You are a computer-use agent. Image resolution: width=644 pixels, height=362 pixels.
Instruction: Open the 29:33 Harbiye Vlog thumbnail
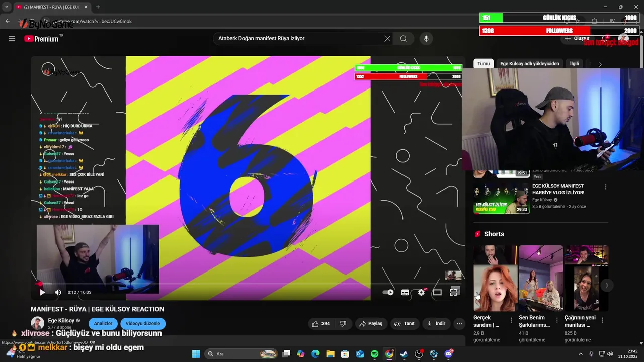tap(501, 198)
